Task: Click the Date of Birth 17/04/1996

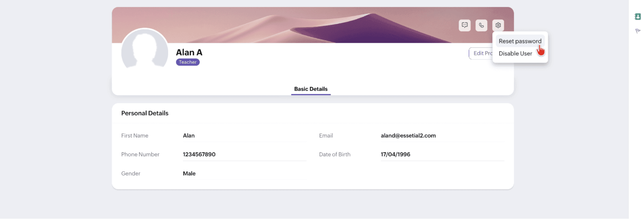Action: (395, 154)
